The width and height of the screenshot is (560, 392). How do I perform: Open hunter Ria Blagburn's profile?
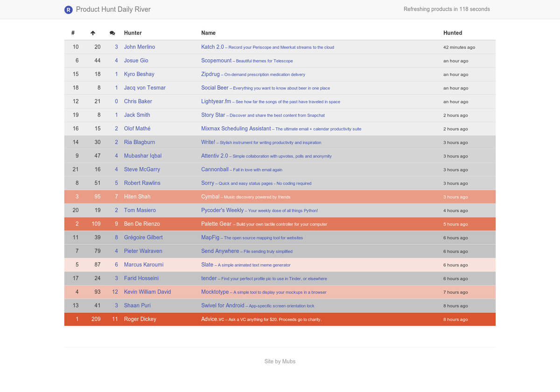pyautogui.click(x=140, y=142)
